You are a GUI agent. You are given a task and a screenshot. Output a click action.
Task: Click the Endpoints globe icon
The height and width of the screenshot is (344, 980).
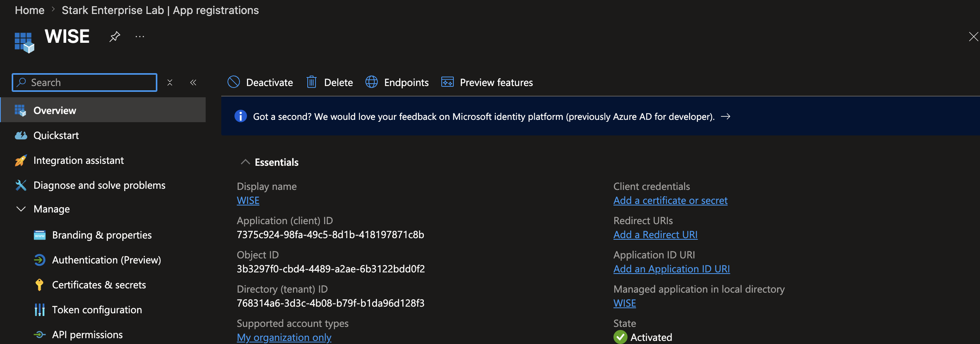click(372, 82)
